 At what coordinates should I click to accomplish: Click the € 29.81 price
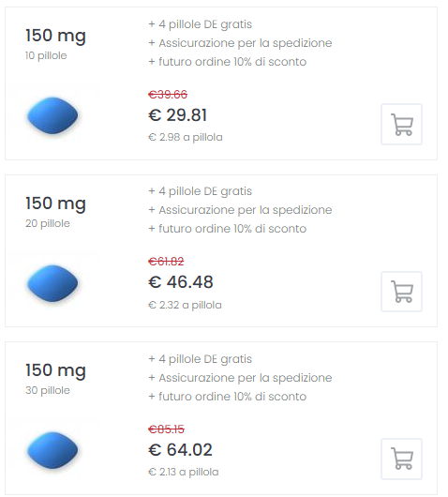pos(177,114)
